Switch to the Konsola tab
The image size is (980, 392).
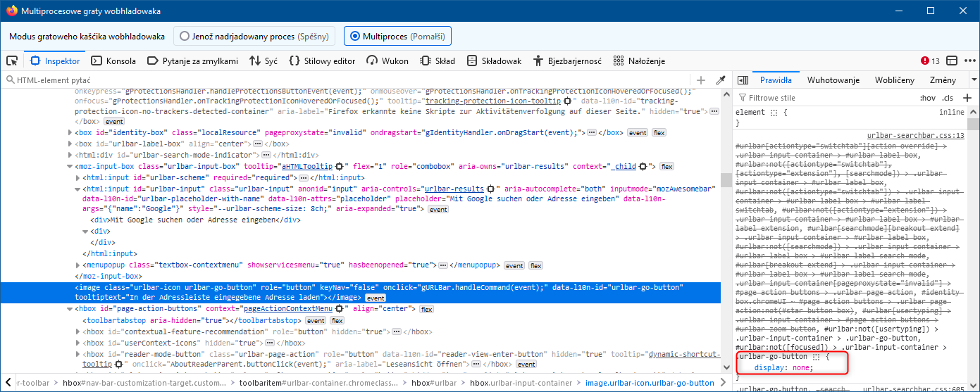click(x=113, y=61)
